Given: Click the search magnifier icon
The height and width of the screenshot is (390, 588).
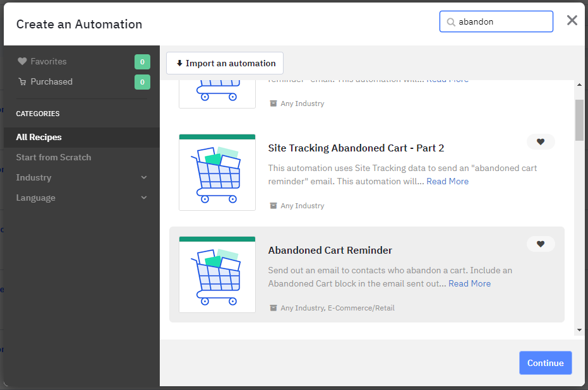Looking at the screenshot, I should [x=451, y=22].
